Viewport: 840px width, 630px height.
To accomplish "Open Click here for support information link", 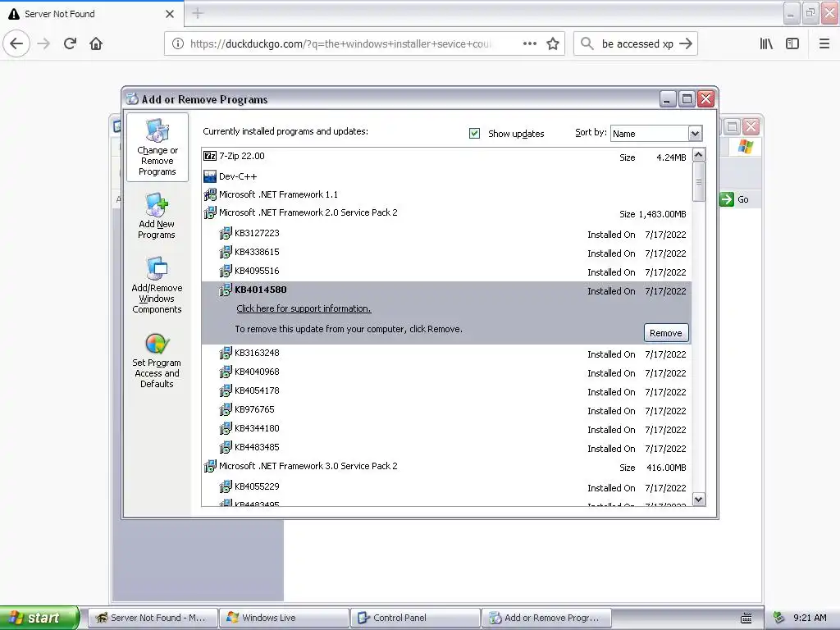I will click(304, 308).
